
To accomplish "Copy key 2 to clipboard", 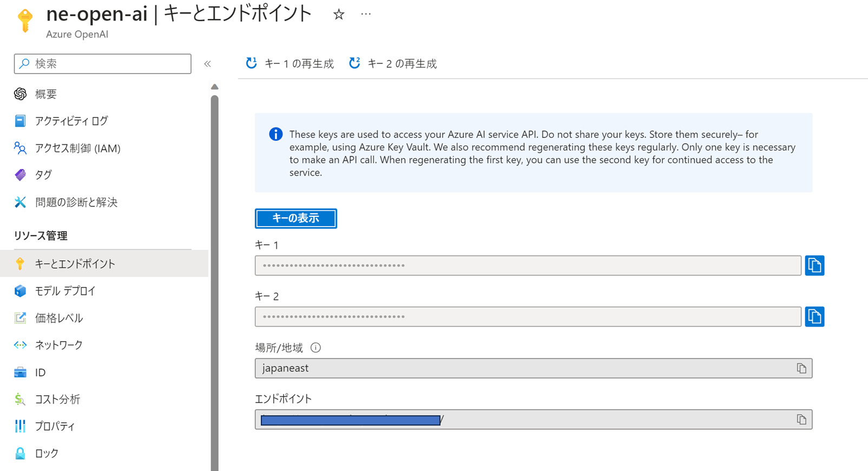I will (x=814, y=317).
